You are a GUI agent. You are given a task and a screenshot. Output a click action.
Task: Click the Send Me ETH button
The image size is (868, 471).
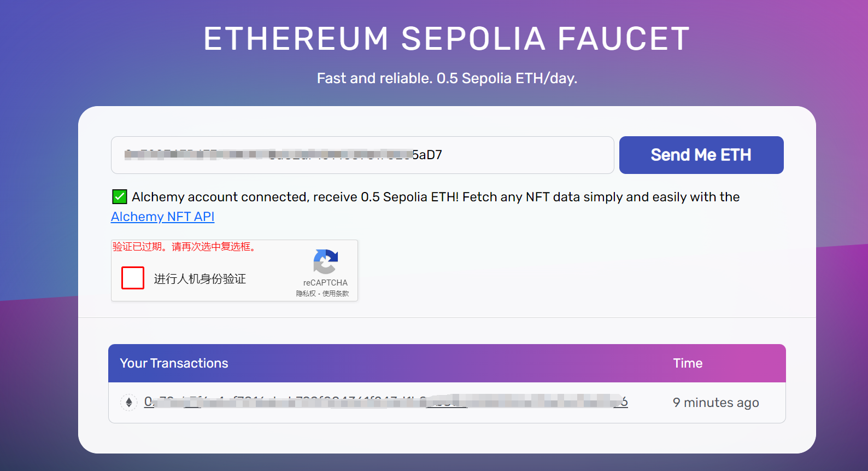(x=701, y=155)
